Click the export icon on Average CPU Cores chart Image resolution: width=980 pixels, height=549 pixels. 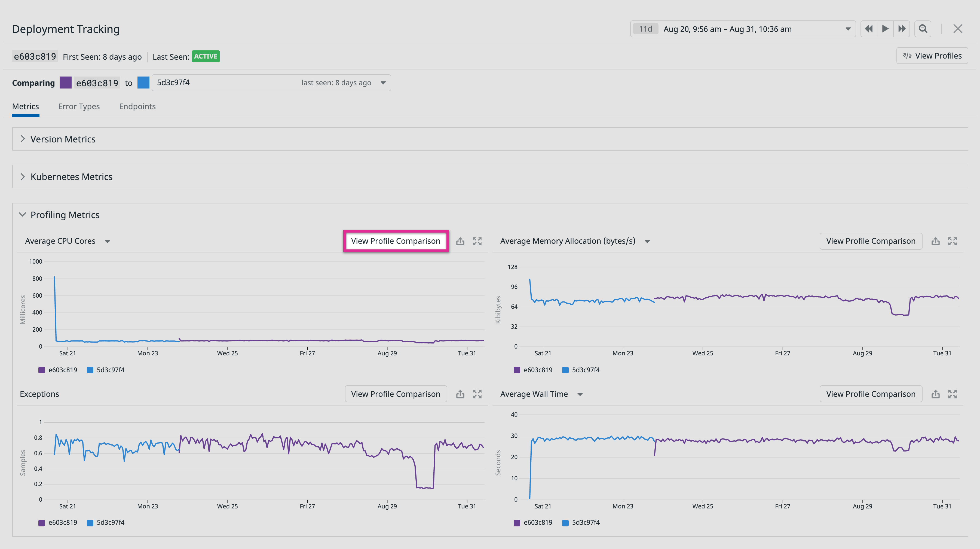tap(460, 241)
